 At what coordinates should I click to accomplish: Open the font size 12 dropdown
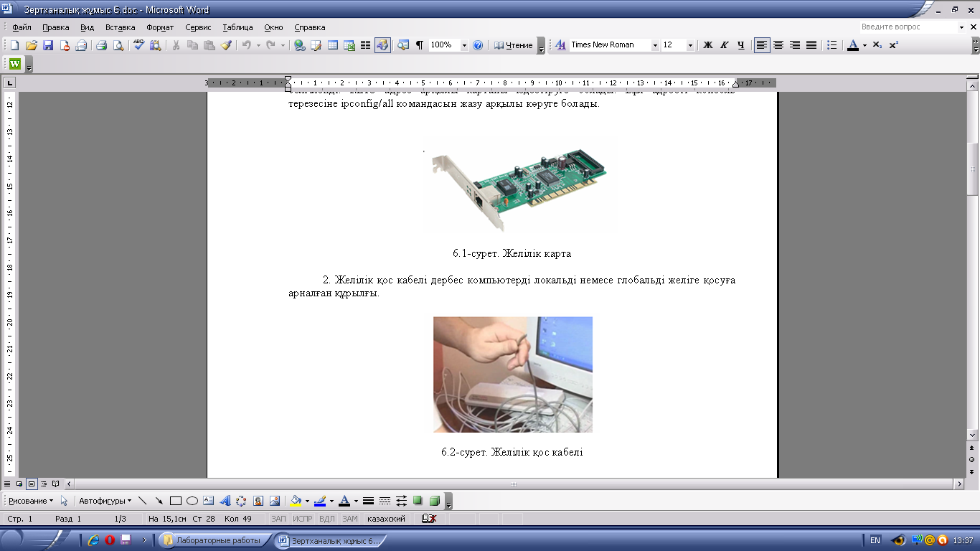pyautogui.click(x=691, y=45)
